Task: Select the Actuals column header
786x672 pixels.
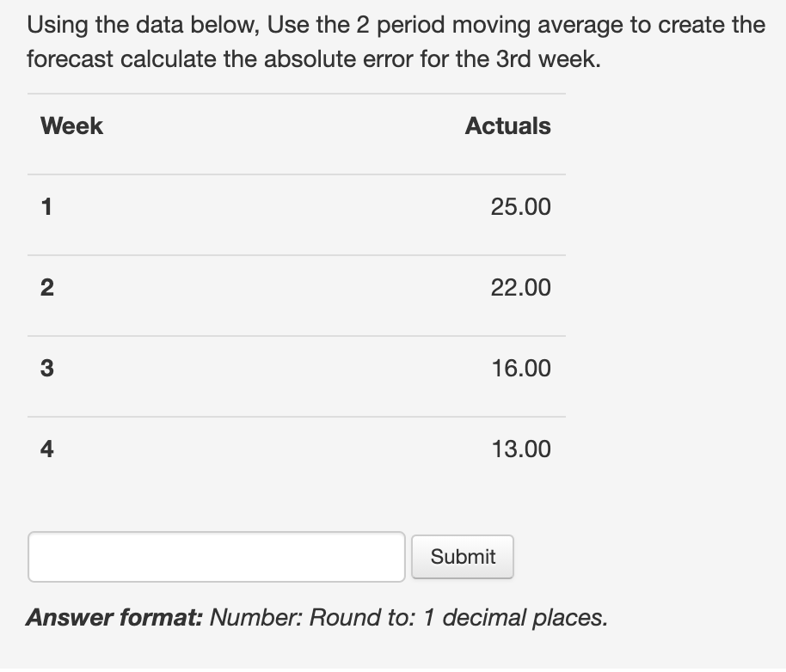Action: click(x=507, y=125)
